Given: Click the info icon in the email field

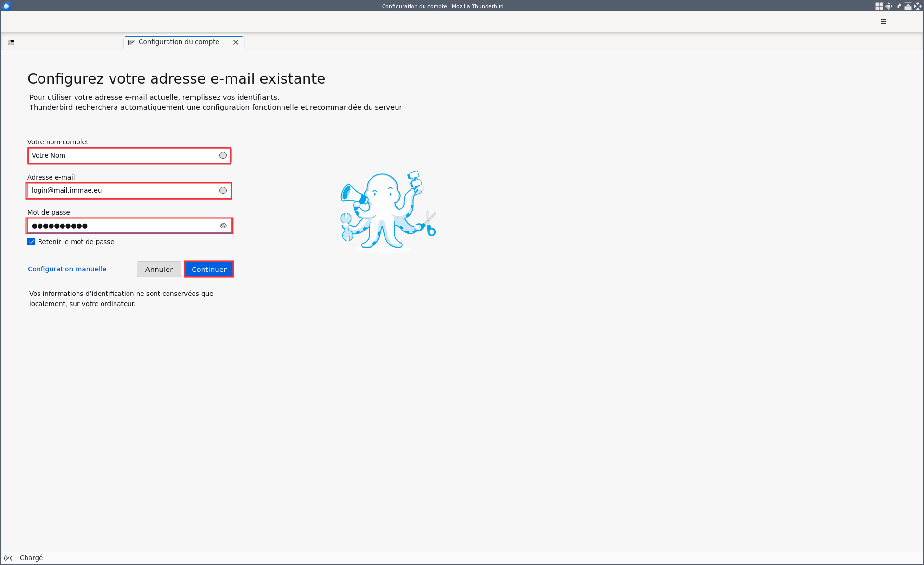Looking at the screenshot, I should click(223, 191).
